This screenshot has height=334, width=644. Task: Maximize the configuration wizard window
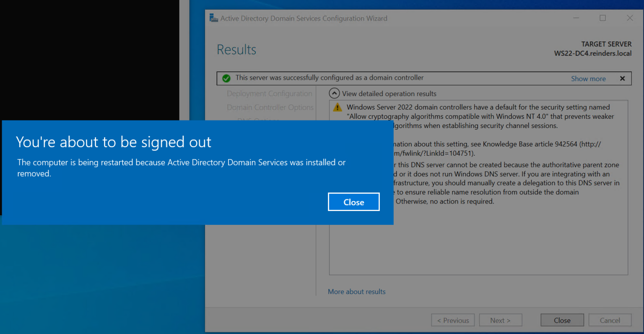point(602,18)
